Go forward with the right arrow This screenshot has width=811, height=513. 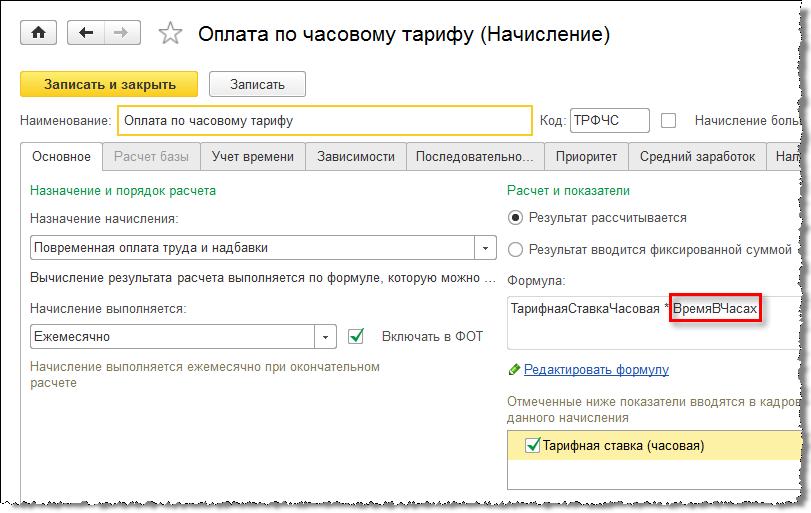click(x=120, y=33)
